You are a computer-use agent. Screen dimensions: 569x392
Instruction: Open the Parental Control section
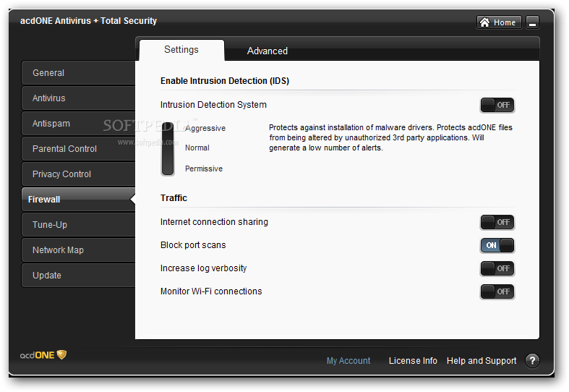(x=78, y=149)
